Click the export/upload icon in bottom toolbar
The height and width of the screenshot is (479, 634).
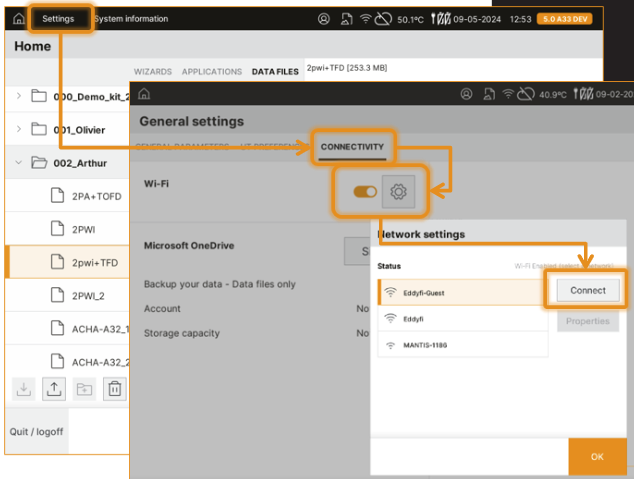click(52, 388)
